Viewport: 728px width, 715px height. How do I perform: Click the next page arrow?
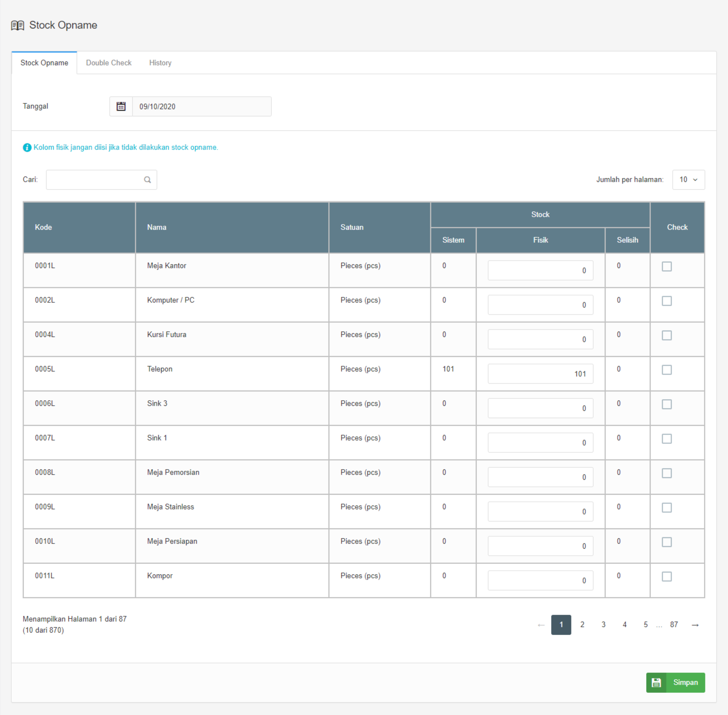pos(695,625)
